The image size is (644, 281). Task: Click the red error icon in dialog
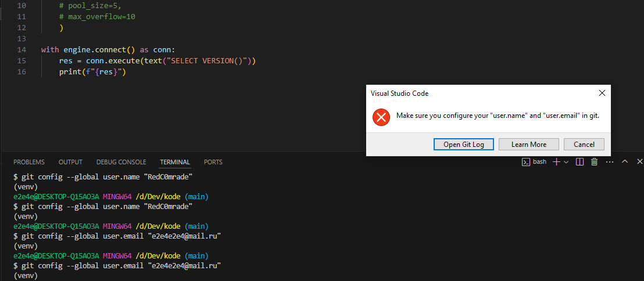click(x=381, y=117)
